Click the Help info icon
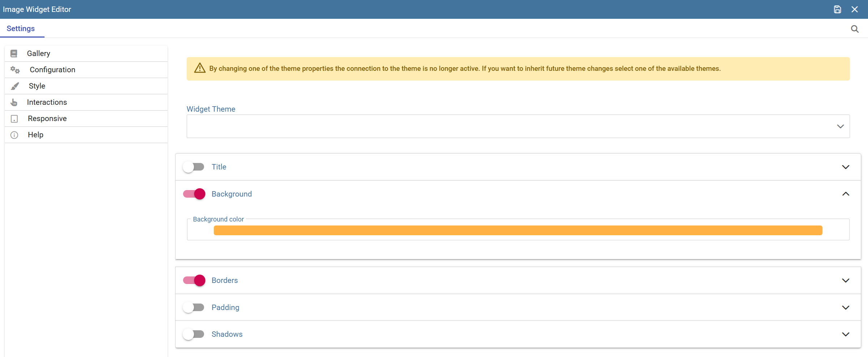Screen dimensions: 868x357 click(14, 135)
